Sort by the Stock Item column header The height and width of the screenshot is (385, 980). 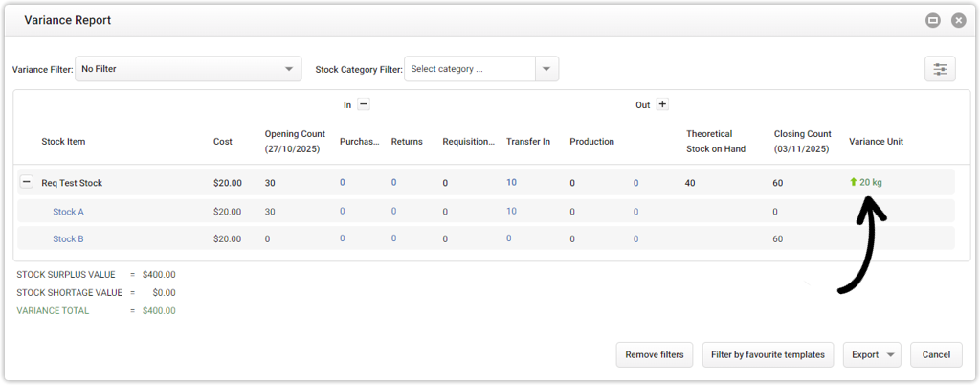63,142
